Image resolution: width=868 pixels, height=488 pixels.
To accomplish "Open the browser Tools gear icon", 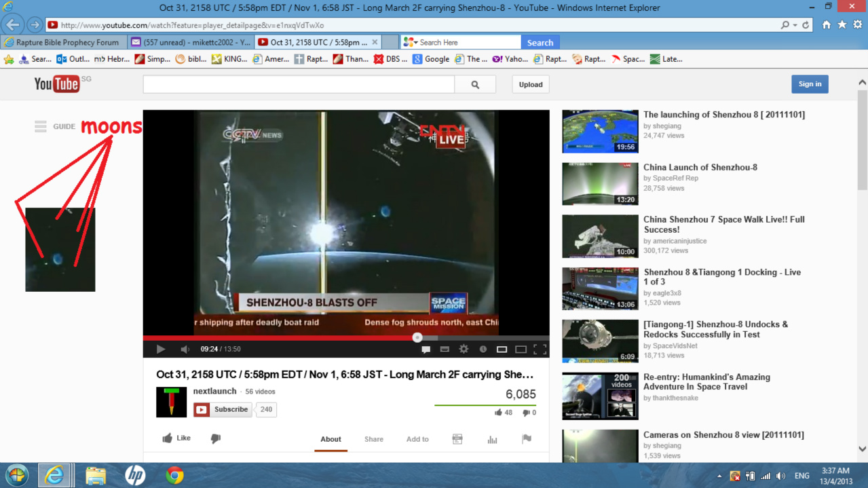I will point(858,24).
